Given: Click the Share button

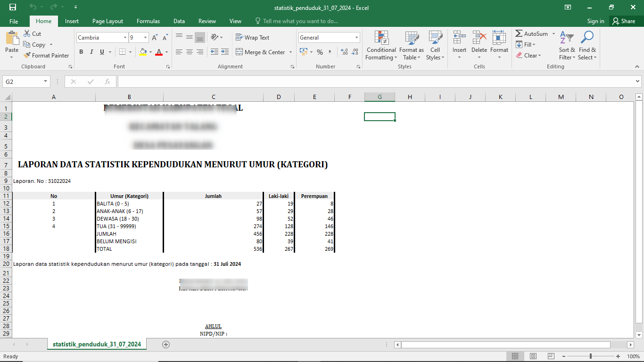Looking at the screenshot, I should pos(624,21).
